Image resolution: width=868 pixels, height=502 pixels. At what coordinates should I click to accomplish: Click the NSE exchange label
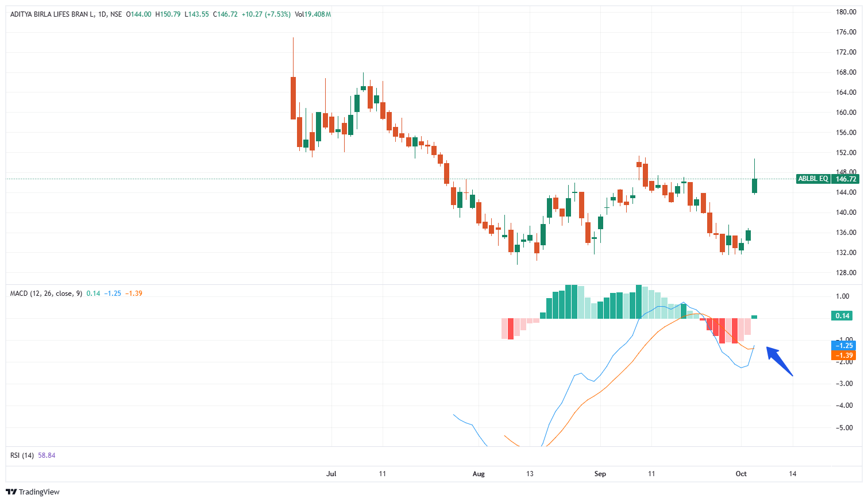(x=116, y=14)
